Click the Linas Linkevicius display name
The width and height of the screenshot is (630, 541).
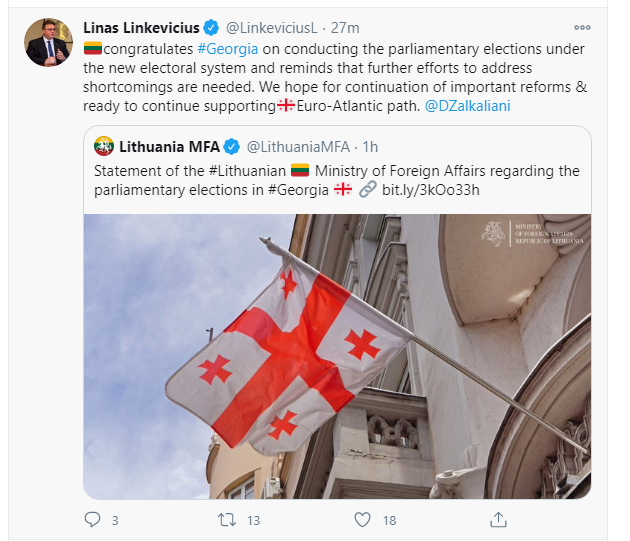pyautogui.click(x=141, y=28)
